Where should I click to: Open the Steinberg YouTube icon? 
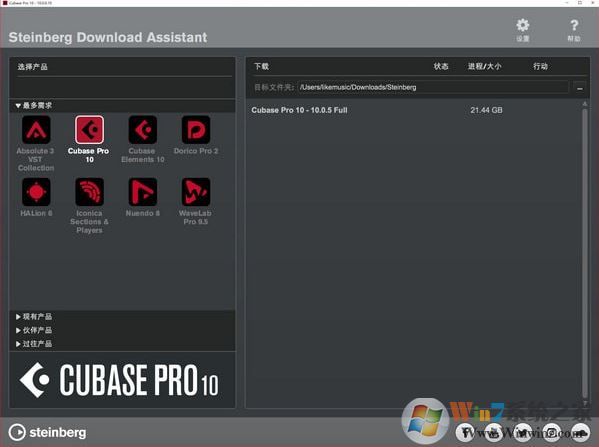tap(494, 433)
